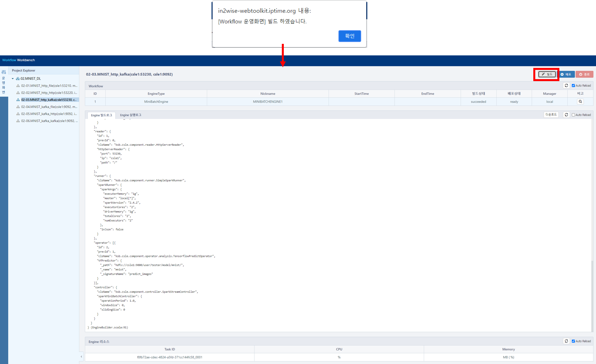The height and width of the screenshot is (364, 596).
Task: Enable Auto Reload in the Engine 리소스 section
Action: pos(573,341)
